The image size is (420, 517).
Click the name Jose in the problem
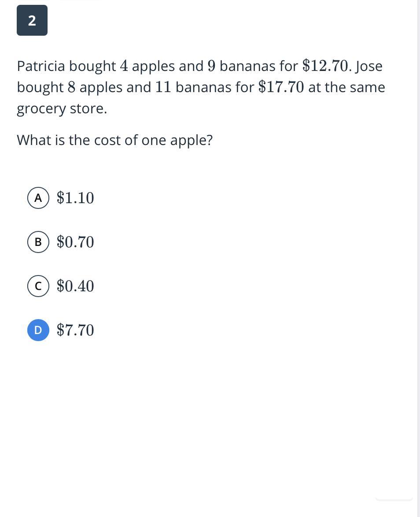click(x=369, y=66)
